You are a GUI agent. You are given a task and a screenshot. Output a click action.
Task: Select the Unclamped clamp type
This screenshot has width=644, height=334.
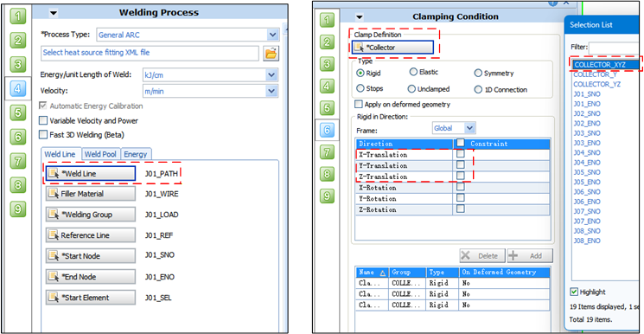coord(411,89)
